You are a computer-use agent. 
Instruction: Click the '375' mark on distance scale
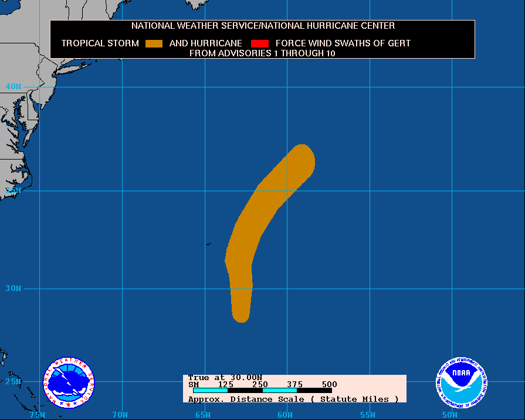[x=294, y=384]
